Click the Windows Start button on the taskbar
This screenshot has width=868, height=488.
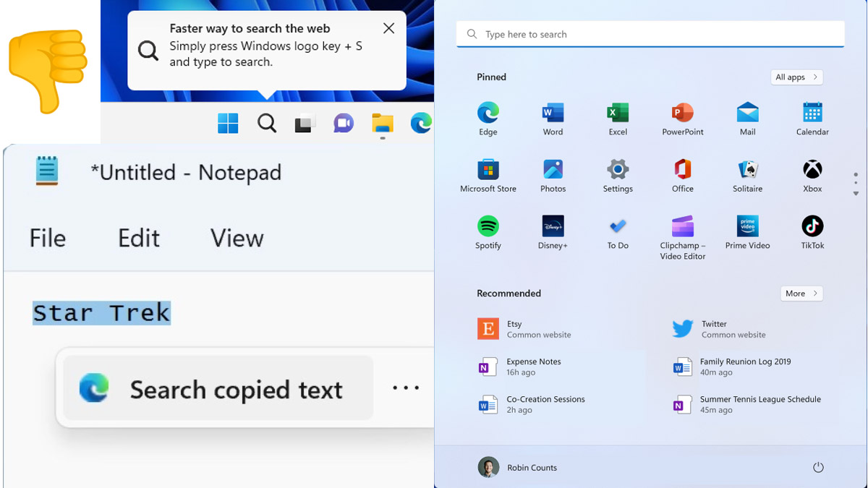point(228,124)
